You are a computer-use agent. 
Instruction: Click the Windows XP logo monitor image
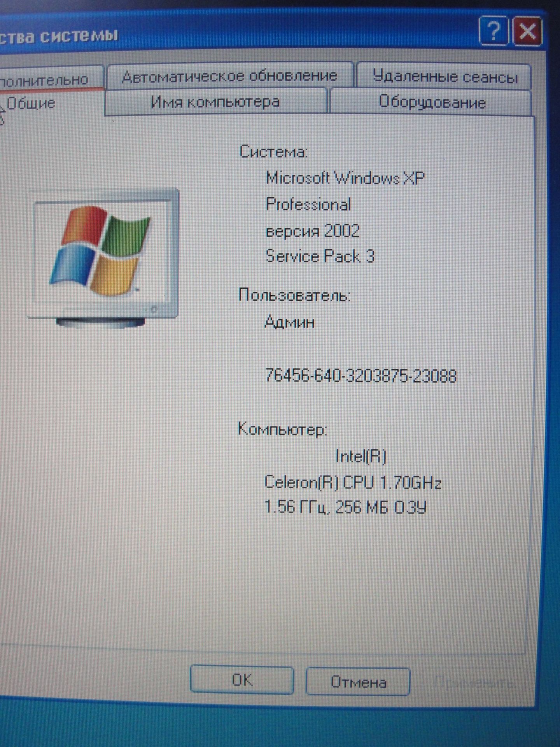[103, 258]
